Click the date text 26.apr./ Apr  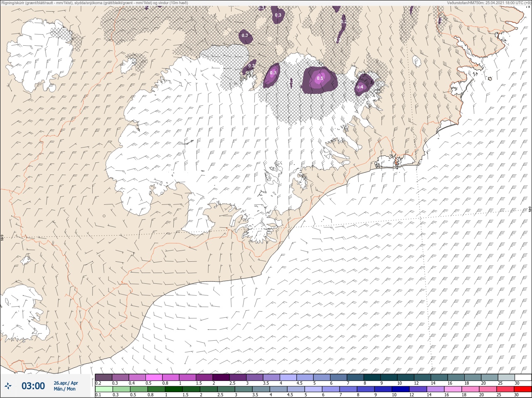tap(66, 383)
